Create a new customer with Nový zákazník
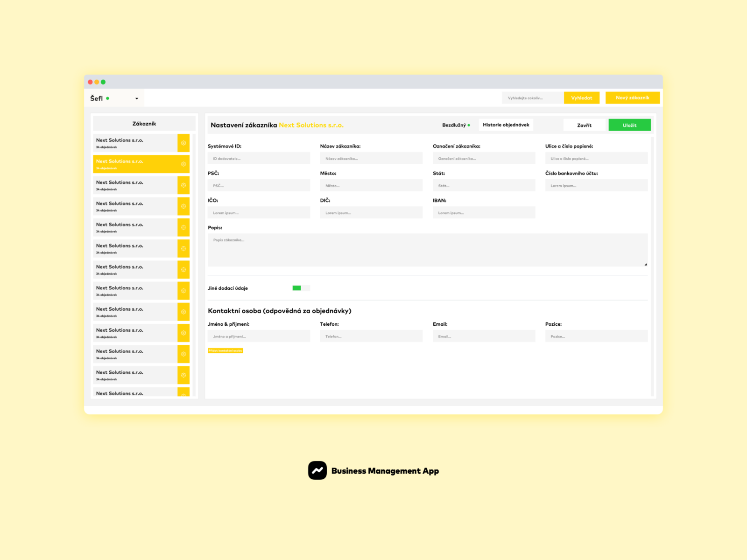This screenshot has width=747, height=560. point(633,98)
